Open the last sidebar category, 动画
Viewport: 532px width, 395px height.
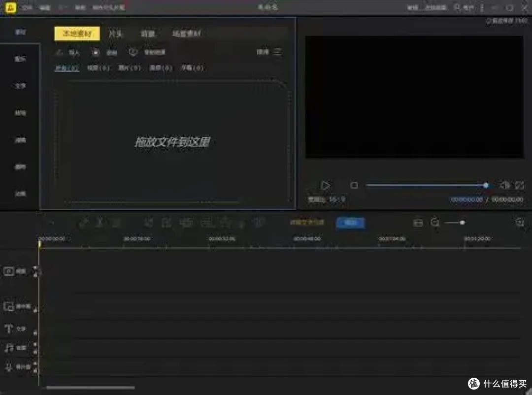(x=20, y=194)
